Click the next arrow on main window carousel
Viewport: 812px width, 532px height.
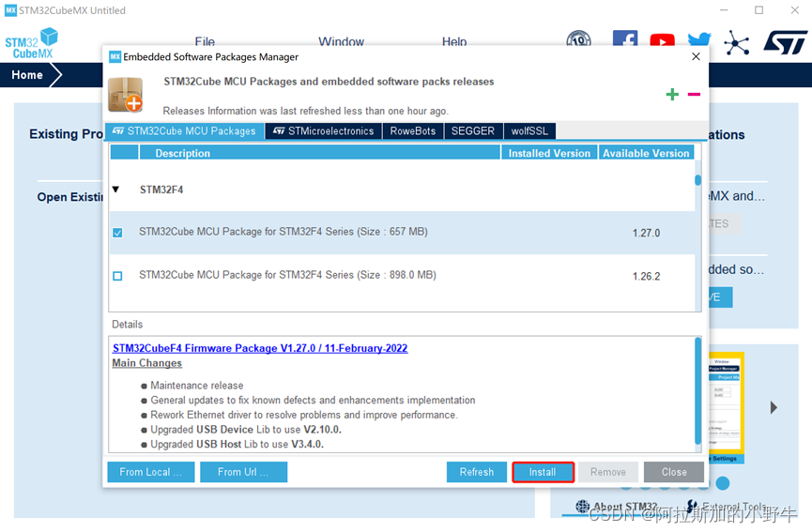point(774,407)
